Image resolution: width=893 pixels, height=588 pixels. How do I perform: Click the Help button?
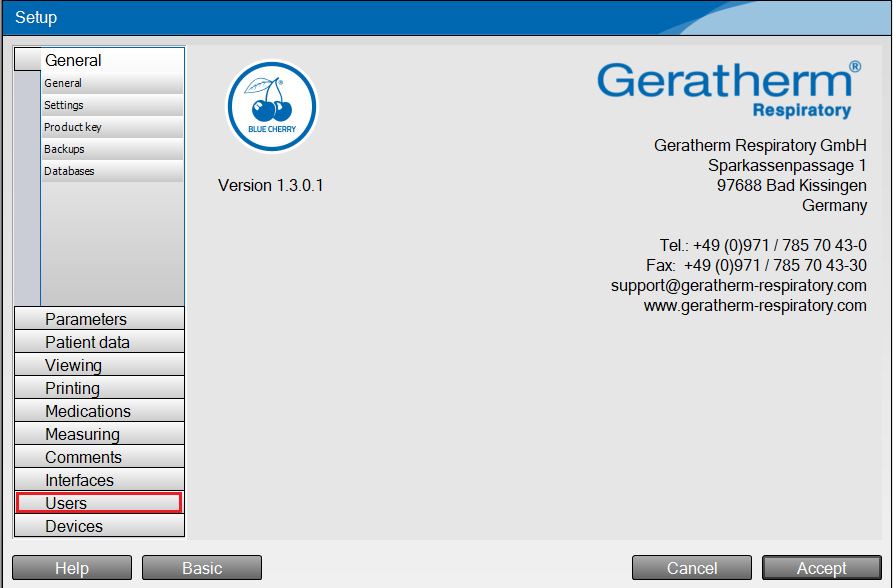point(72,568)
